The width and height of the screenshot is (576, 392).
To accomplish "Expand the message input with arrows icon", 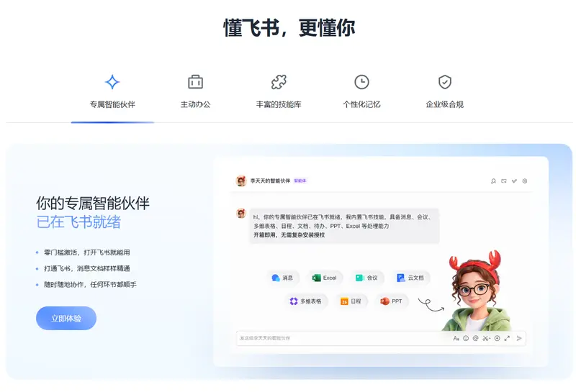I will [507, 338].
